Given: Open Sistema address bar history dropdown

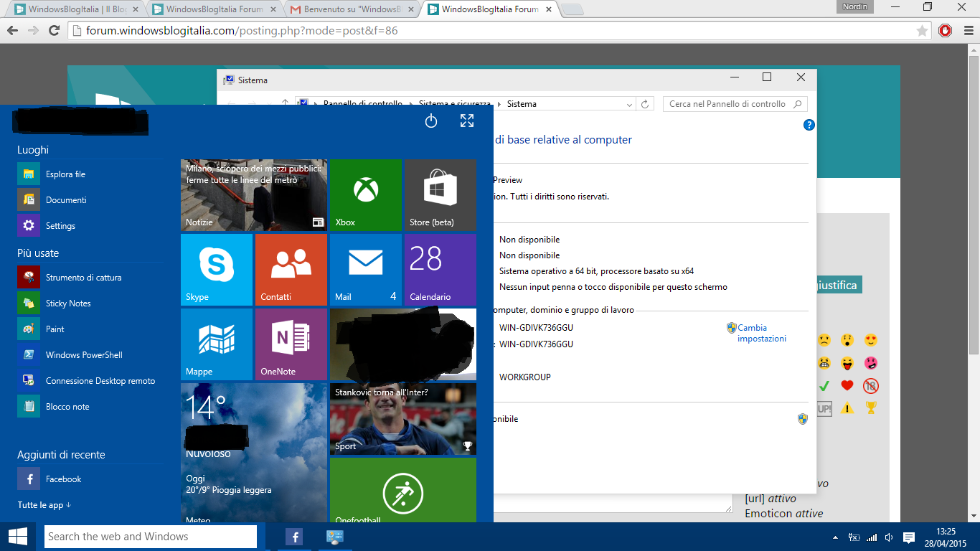Looking at the screenshot, I should 630,104.
